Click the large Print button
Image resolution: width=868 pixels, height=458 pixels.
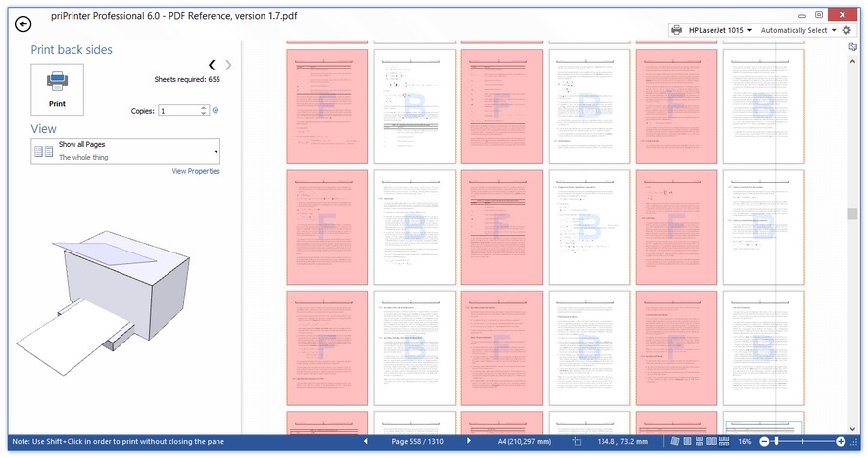click(57, 90)
